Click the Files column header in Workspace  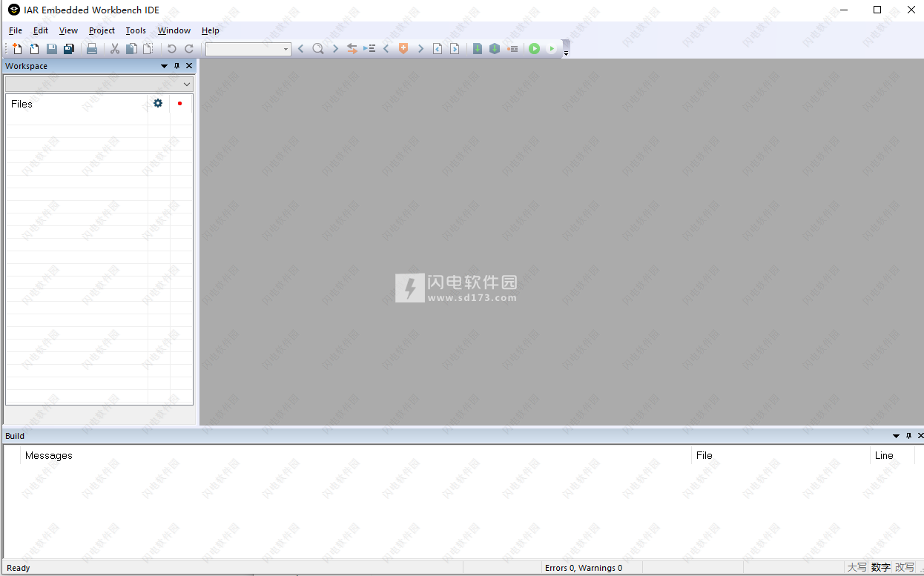coord(77,104)
